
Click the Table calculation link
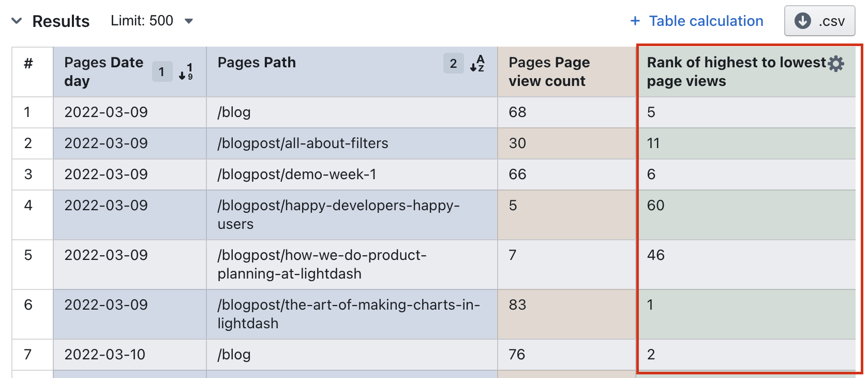[706, 21]
